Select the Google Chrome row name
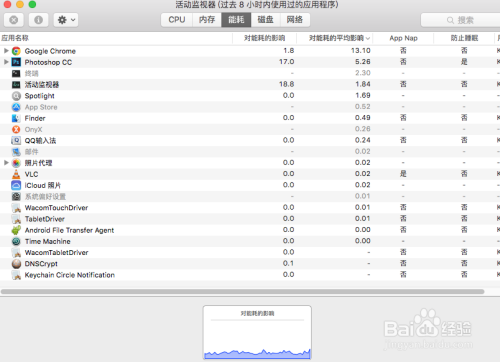This screenshot has height=362, width=500. click(x=50, y=51)
